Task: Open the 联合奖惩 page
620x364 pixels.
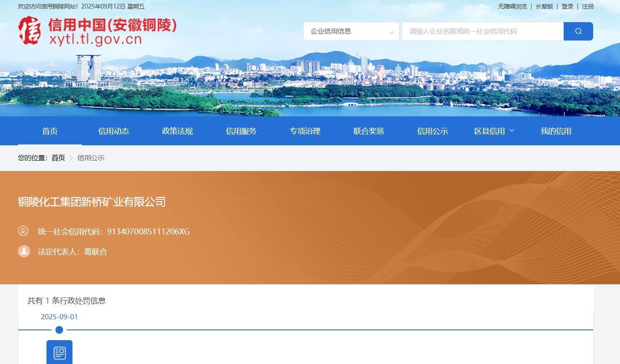Action: tap(368, 131)
